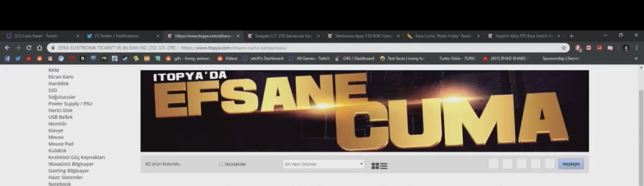Go back to the previous page

[7, 48]
